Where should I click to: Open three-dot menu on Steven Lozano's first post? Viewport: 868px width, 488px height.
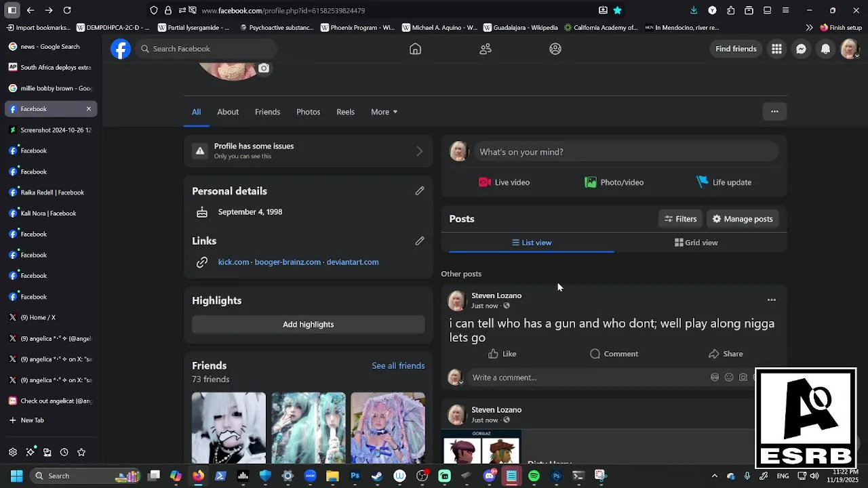click(x=771, y=300)
